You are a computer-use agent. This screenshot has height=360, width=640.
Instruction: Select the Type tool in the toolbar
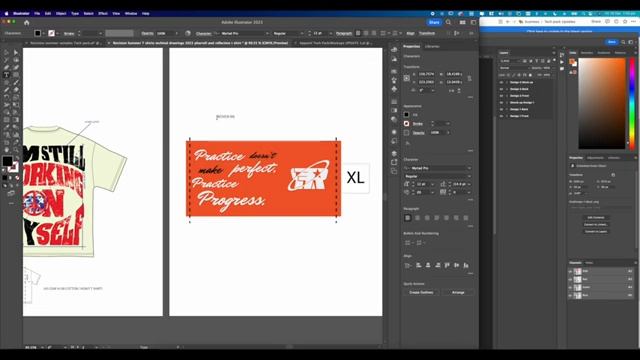click(x=7, y=75)
